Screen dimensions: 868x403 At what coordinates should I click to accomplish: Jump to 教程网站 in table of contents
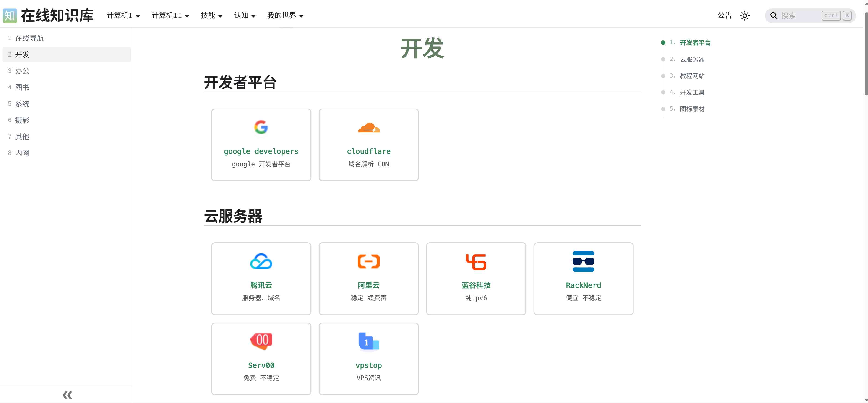[692, 76]
